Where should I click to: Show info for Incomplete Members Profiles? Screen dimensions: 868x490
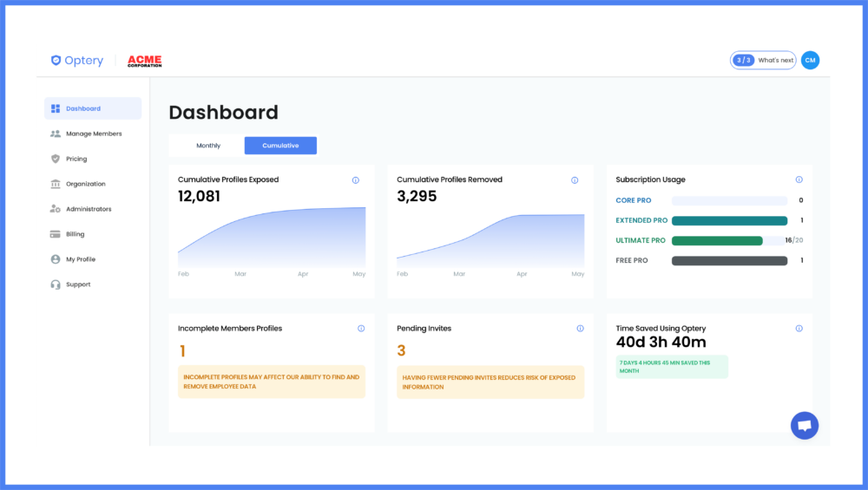(x=361, y=329)
